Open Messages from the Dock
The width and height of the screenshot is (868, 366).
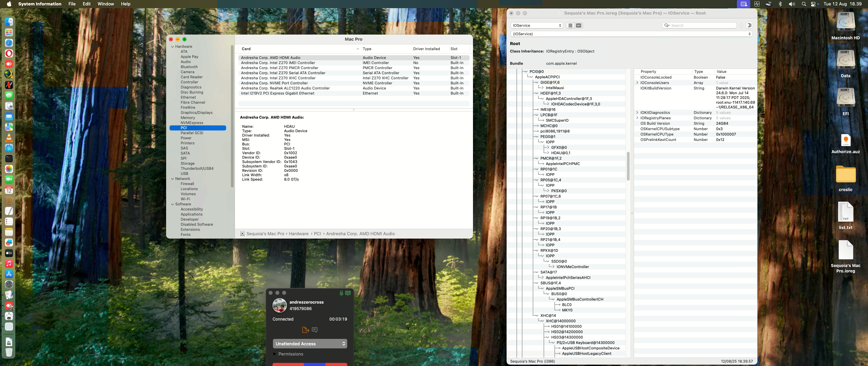pos(9,96)
